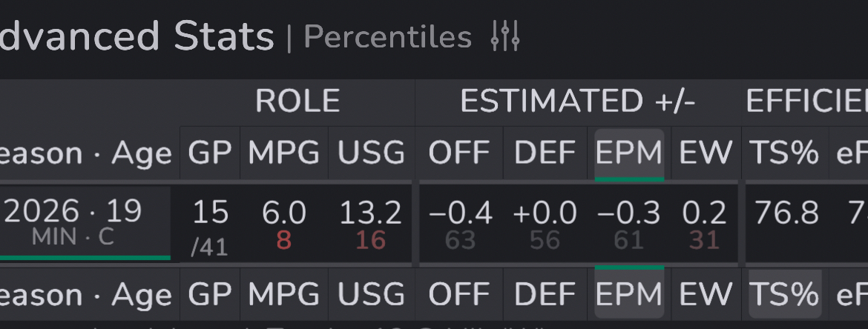This screenshot has height=329, width=868.
Task: Click highlighted TS% in bottom header row
Action: pos(786,294)
